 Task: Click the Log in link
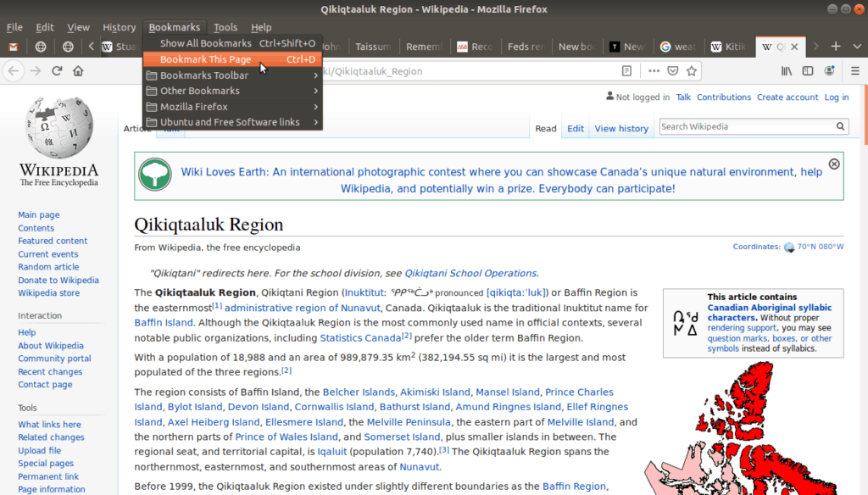tap(837, 97)
